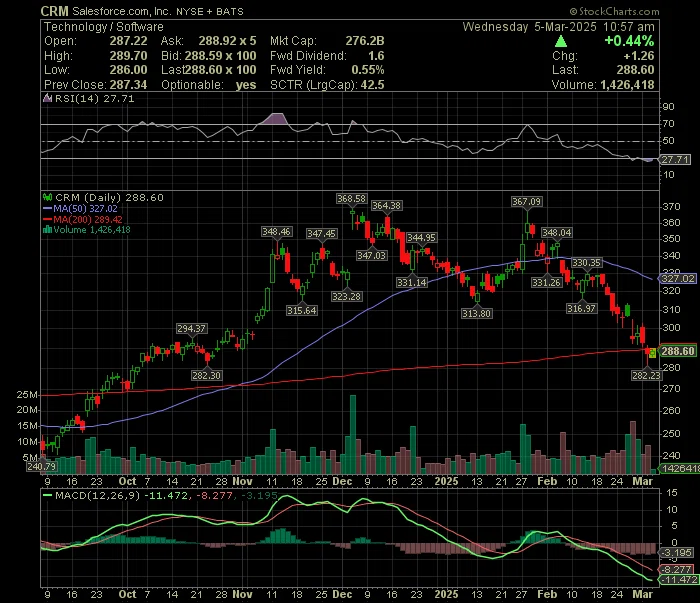Click the MA(200) 289.42 legend text
700x603 pixels.
[88, 220]
